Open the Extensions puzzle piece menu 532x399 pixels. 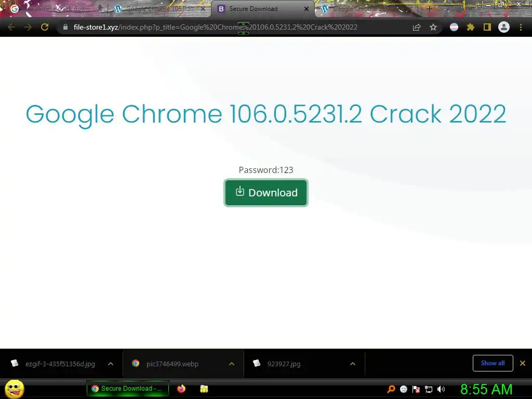471,27
